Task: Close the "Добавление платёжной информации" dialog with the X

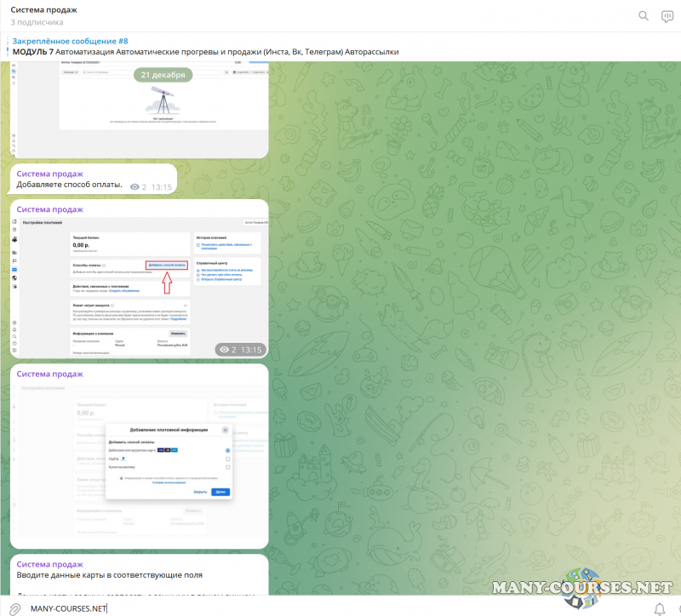Action: coord(225,431)
